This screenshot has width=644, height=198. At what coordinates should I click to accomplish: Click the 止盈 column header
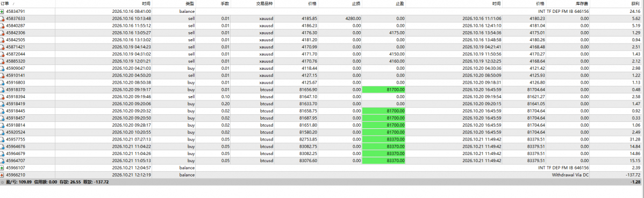[384, 4]
